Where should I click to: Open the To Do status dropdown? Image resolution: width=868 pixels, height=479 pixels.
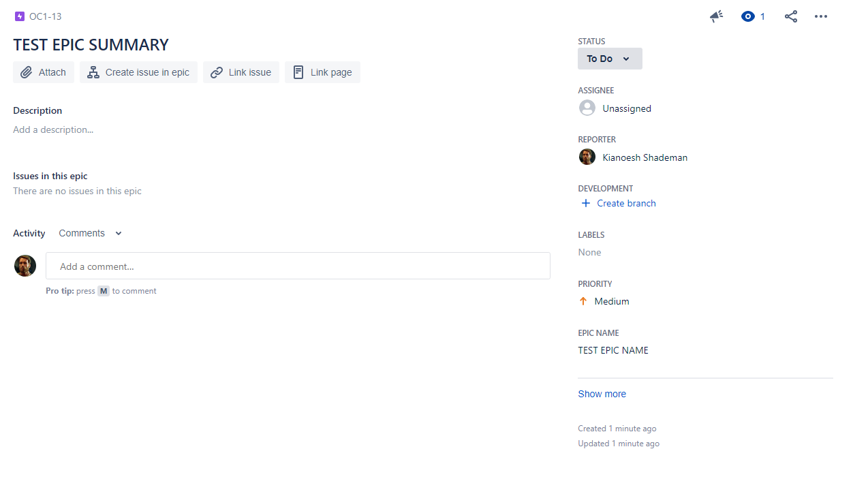pos(608,59)
